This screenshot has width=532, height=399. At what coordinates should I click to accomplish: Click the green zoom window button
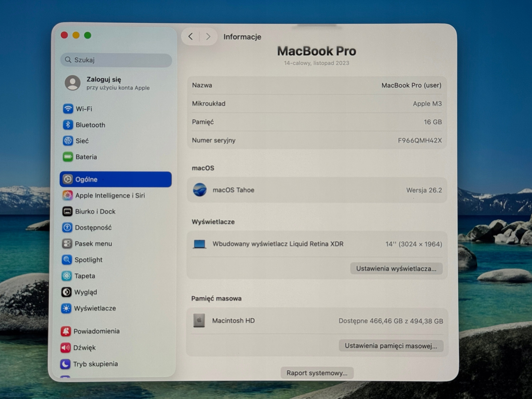[87, 35]
